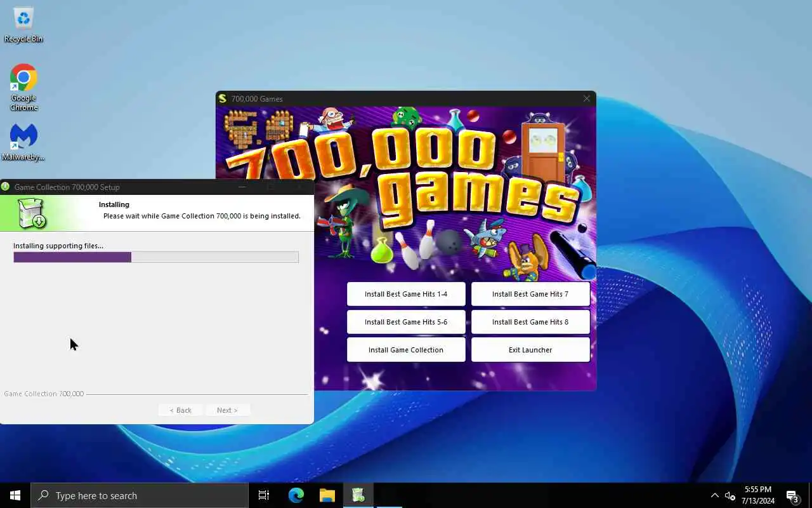The image size is (812, 508).
Task: Click the disabled Next button in Setup
Action: pyautogui.click(x=227, y=410)
